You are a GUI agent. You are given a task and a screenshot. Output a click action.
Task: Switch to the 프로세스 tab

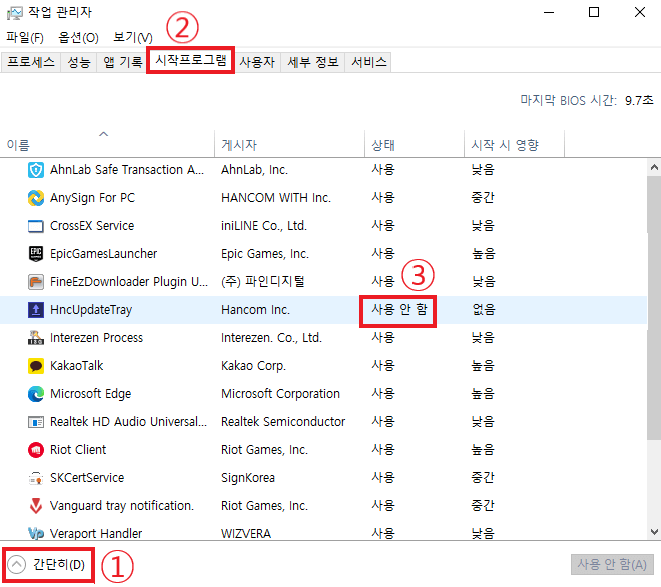tap(31, 62)
